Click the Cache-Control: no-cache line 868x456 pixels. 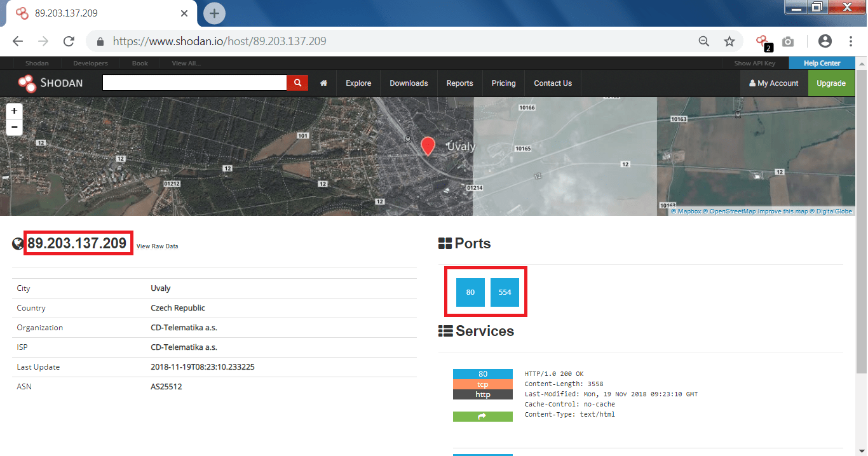[570, 405]
